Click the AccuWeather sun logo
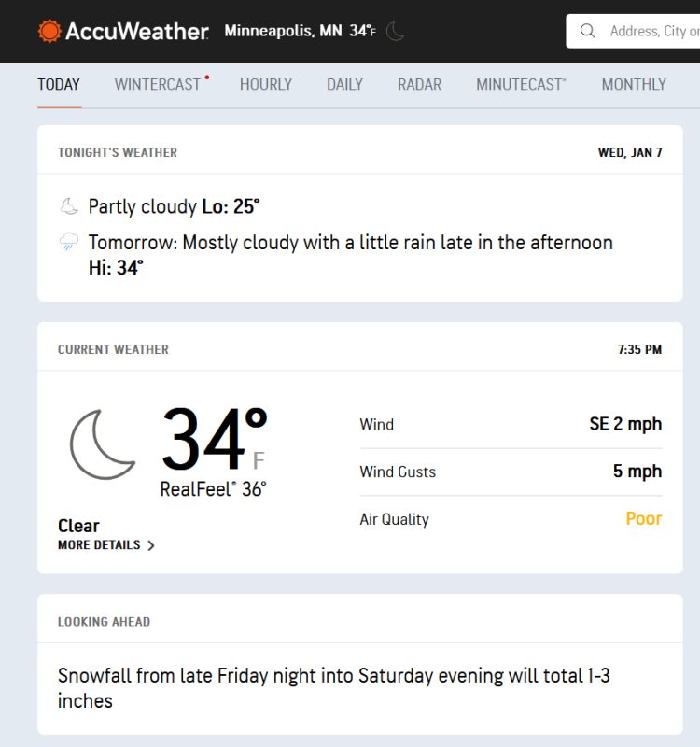The width and height of the screenshot is (700, 747). pyautogui.click(x=49, y=30)
